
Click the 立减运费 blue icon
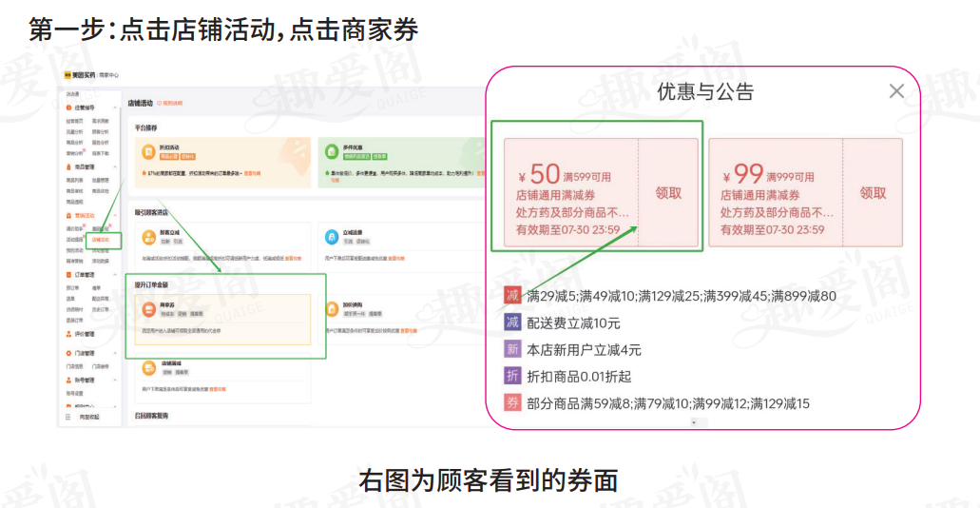point(331,237)
